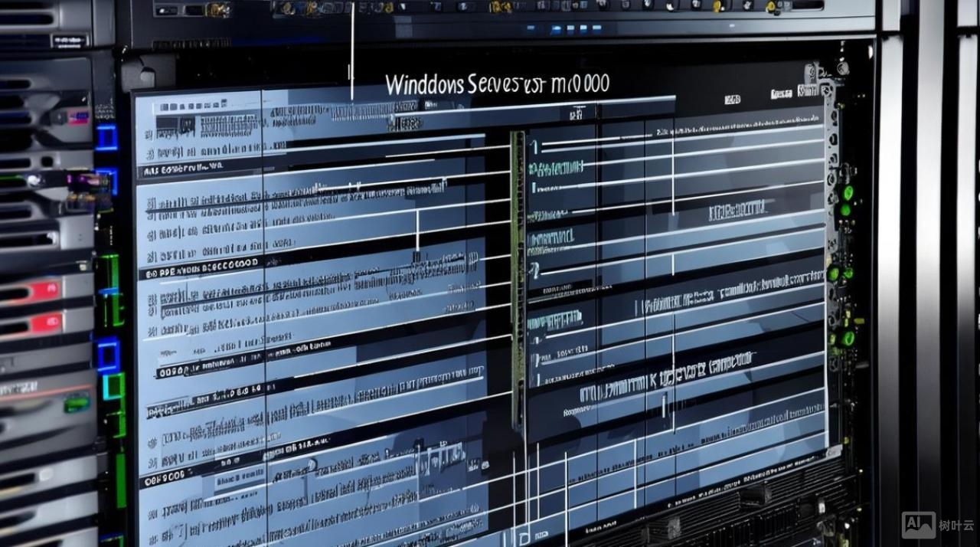Click the lower blue square light on left rack

(x=108, y=355)
